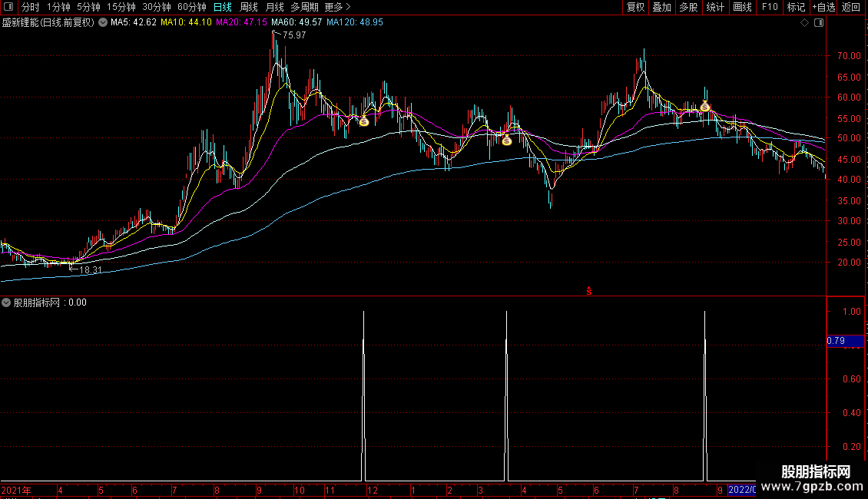This screenshot has height=499, width=868.
Task: Select the 月线 monthly tab
Action: coord(274,7)
